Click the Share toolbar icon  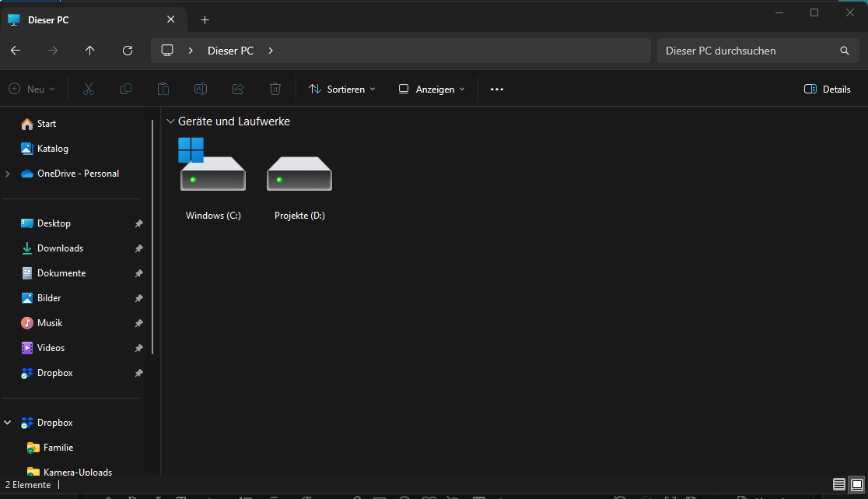coord(238,90)
